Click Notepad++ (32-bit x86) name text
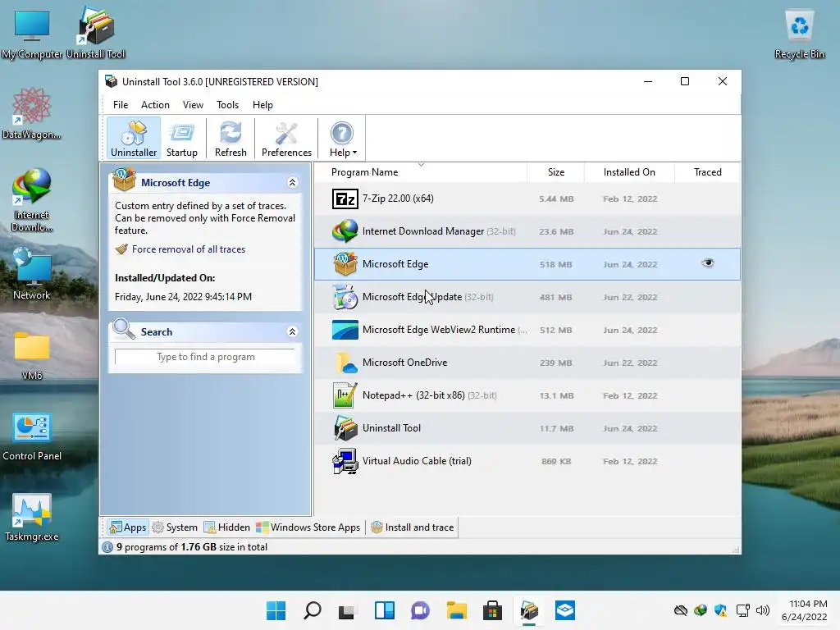This screenshot has width=840, height=630. pos(413,395)
